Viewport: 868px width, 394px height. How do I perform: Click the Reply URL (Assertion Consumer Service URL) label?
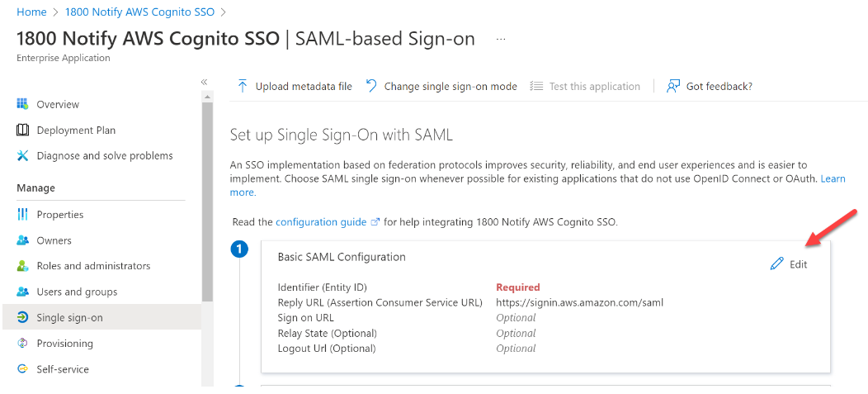380,302
